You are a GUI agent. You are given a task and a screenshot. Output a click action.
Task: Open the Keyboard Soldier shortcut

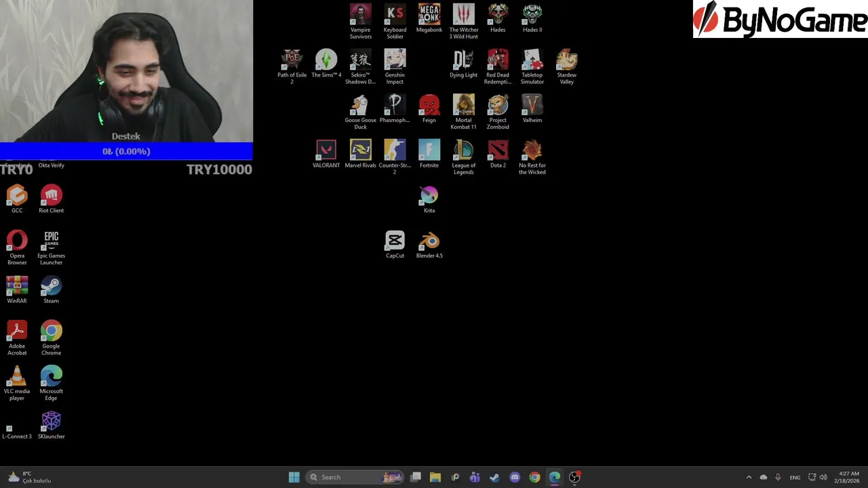tap(395, 22)
